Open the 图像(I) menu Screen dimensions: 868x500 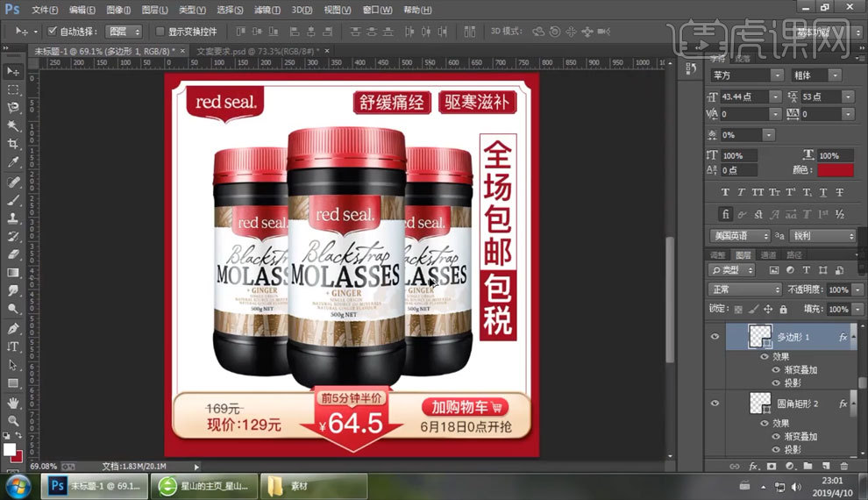117,10
